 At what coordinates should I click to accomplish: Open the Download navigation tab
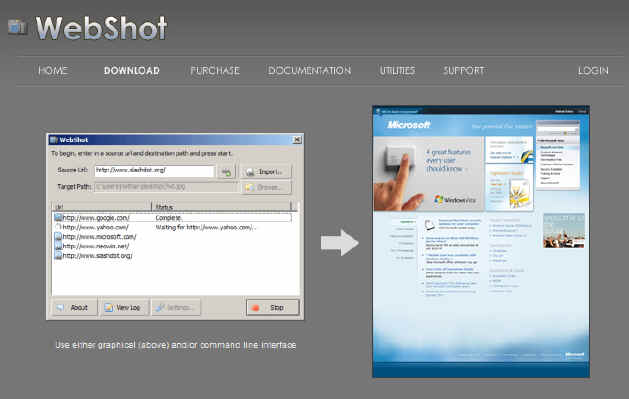132,71
